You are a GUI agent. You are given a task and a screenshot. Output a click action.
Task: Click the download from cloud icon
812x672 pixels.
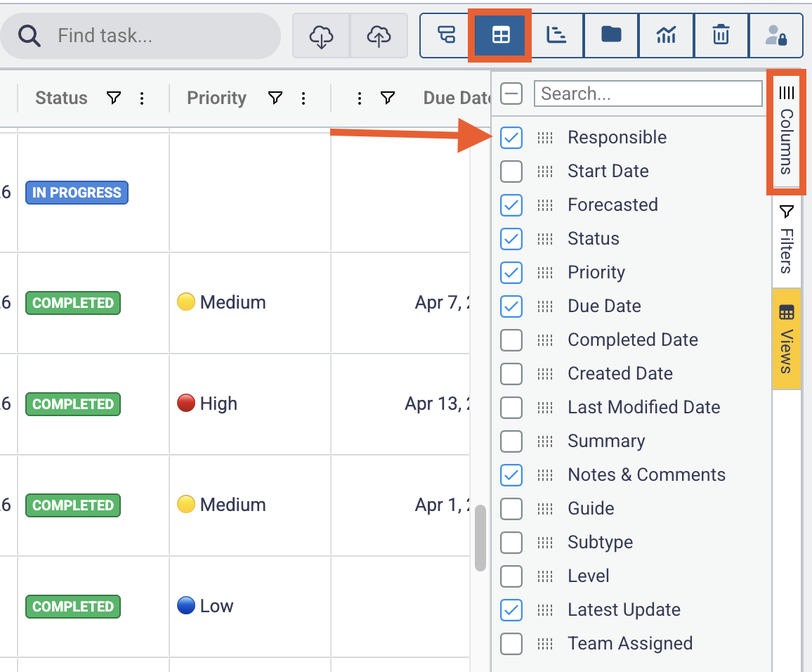point(321,36)
